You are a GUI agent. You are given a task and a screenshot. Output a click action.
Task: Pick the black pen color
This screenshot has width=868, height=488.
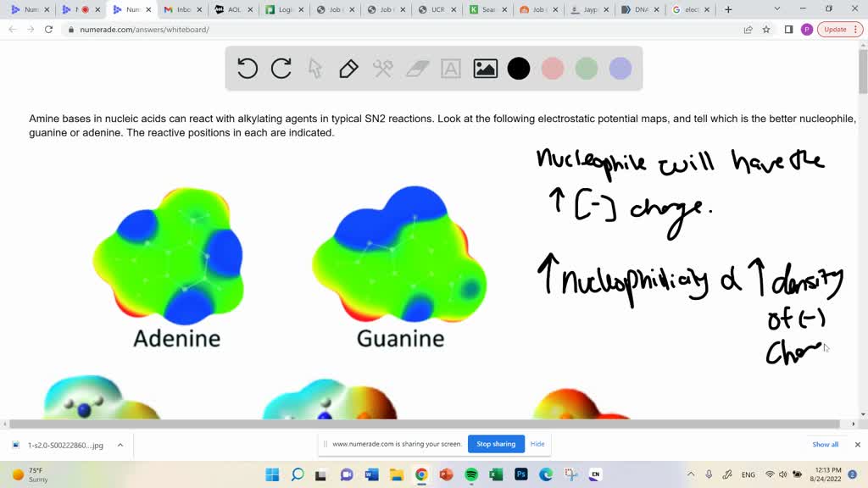tap(519, 69)
